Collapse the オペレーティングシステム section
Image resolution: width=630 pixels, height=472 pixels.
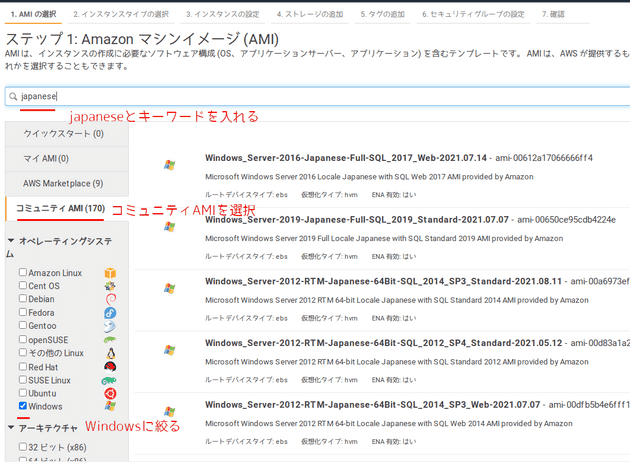[11, 241]
